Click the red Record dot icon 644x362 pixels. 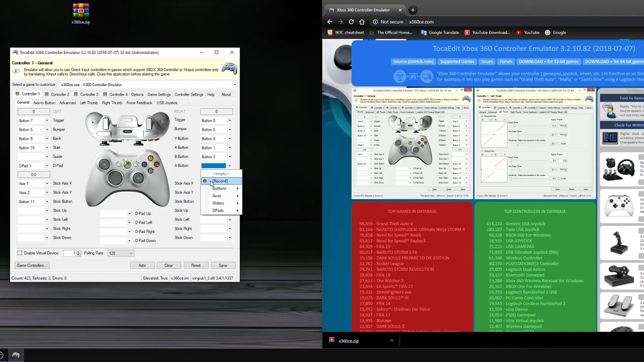(x=205, y=181)
